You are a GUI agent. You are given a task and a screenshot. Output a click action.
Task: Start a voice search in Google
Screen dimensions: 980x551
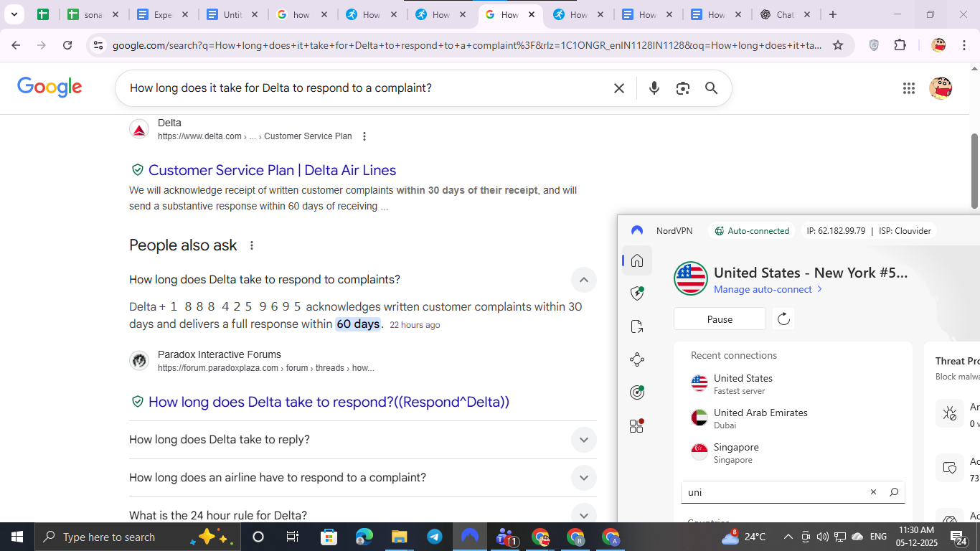(x=654, y=88)
